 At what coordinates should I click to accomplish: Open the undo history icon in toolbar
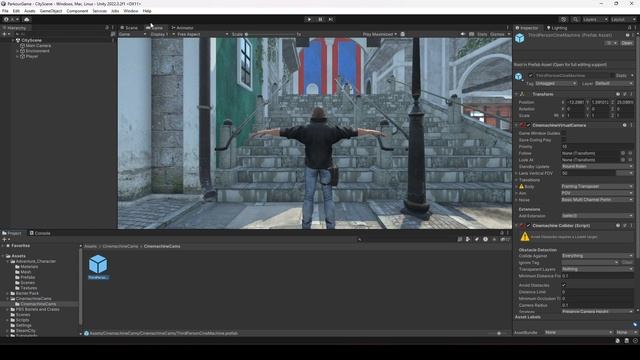563,19
